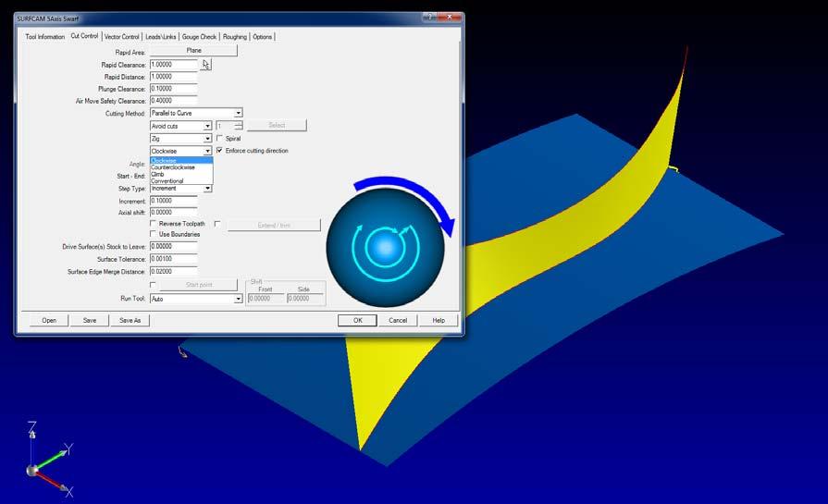Choose Climb from the direction list
This screenshot has height=504, width=828.
tap(181, 174)
